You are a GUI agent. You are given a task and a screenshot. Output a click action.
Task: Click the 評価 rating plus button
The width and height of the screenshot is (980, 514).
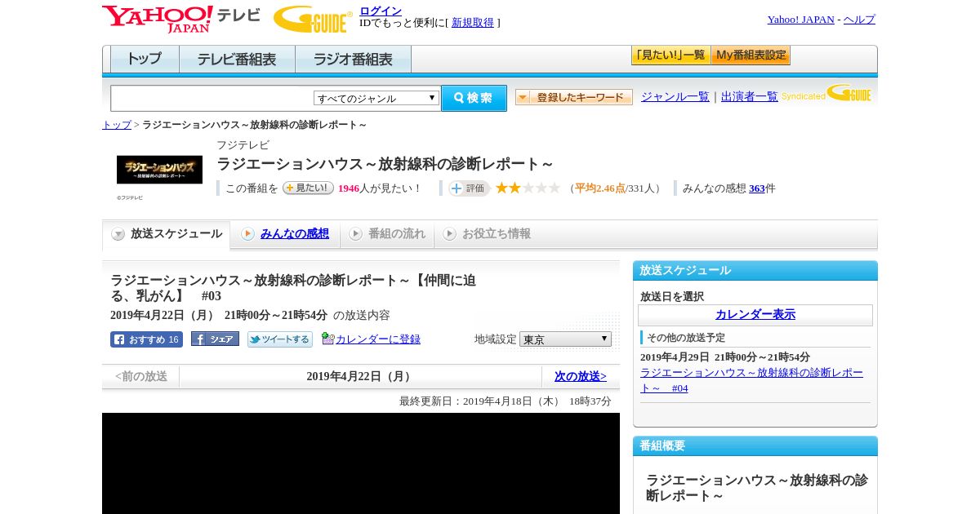point(469,188)
